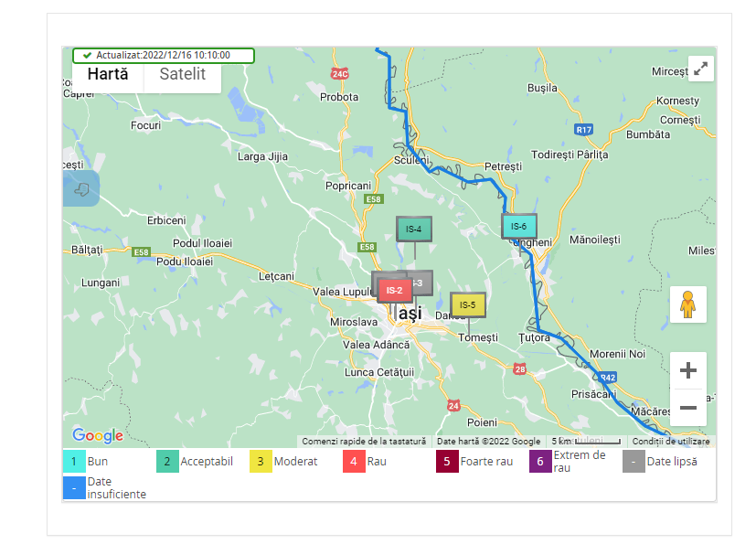The height and width of the screenshot is (555, 756).
Task: Switch to Satelit map view
Action: pyautogui.click(x=183, y=74)
